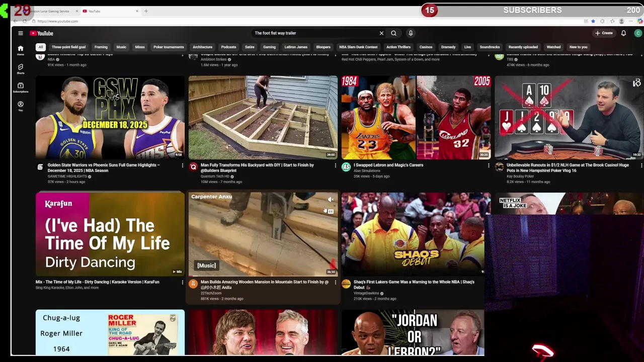Open options for Time of My Life mix
Image resolution: width=644 pixels, height=362 pixels.
point(182,283)
